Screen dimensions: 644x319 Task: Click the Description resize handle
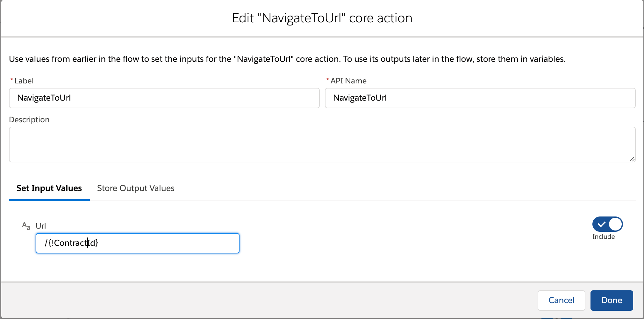632,159
